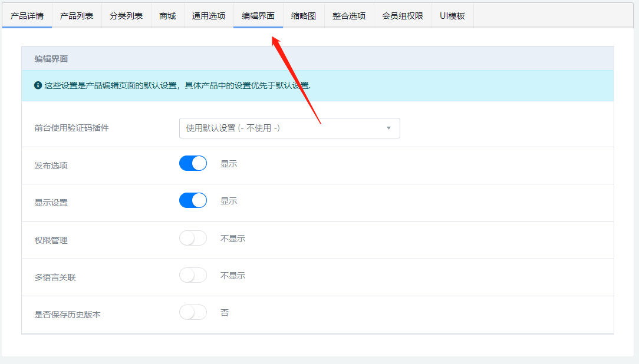Turn on the 多语言关联 switch

[193, 275]
